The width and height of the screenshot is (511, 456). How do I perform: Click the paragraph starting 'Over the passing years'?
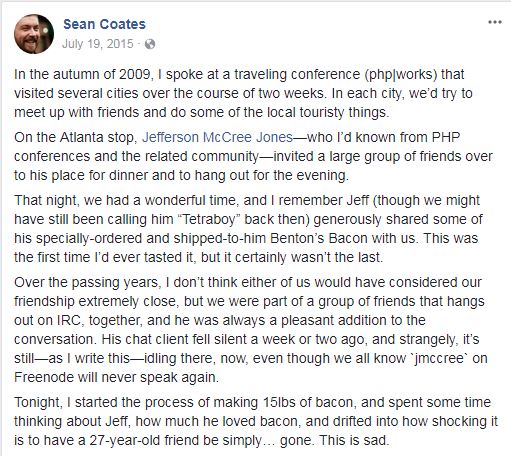pos(251,330)
